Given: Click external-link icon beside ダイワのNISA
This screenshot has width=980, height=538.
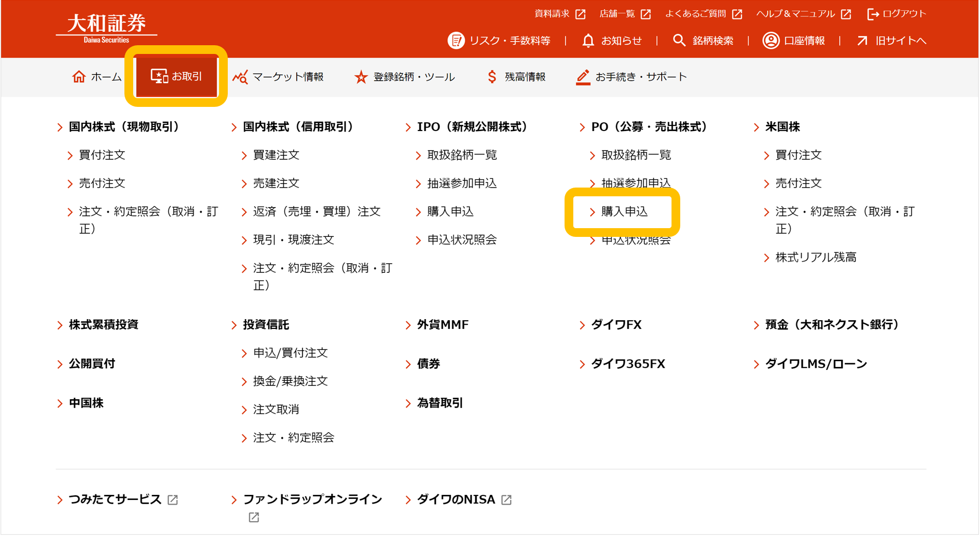Looking at the screenshot, I should (506, 500).
